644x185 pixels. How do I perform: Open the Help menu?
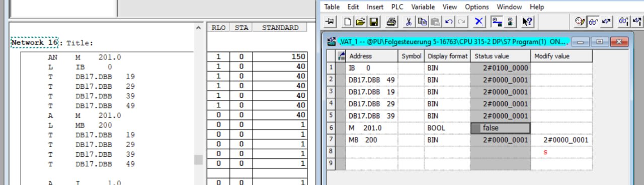coord(537,7)
